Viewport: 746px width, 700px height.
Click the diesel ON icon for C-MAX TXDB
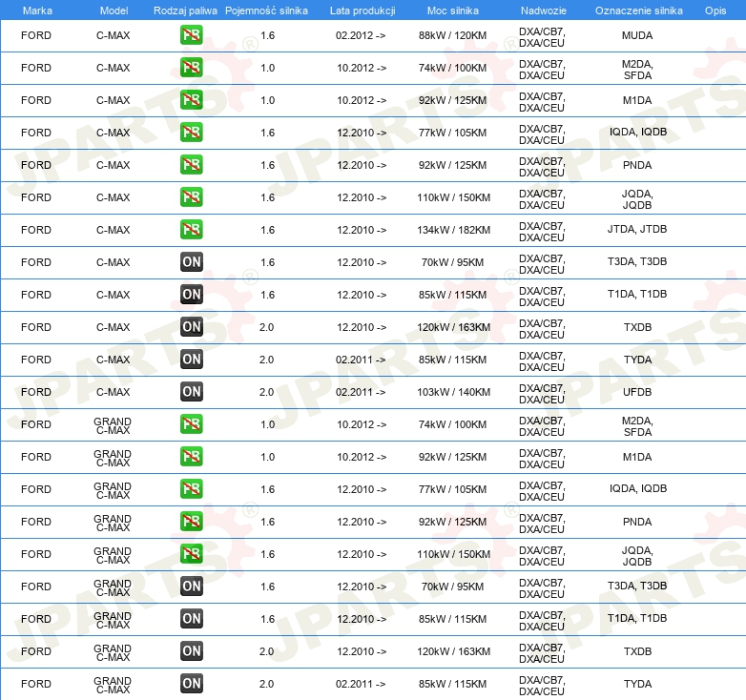click(x=192, y=327)
